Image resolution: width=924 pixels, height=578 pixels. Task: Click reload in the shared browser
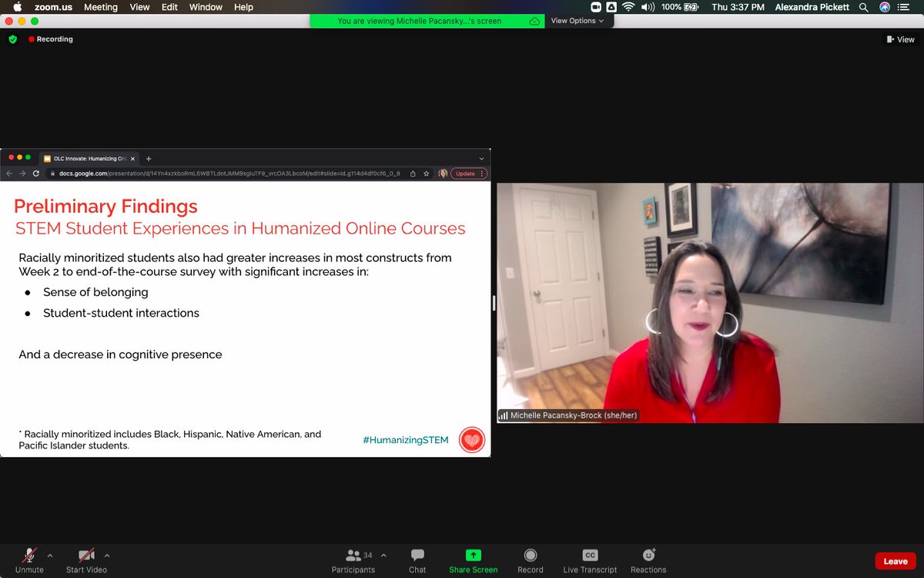[x=35, y=173]
